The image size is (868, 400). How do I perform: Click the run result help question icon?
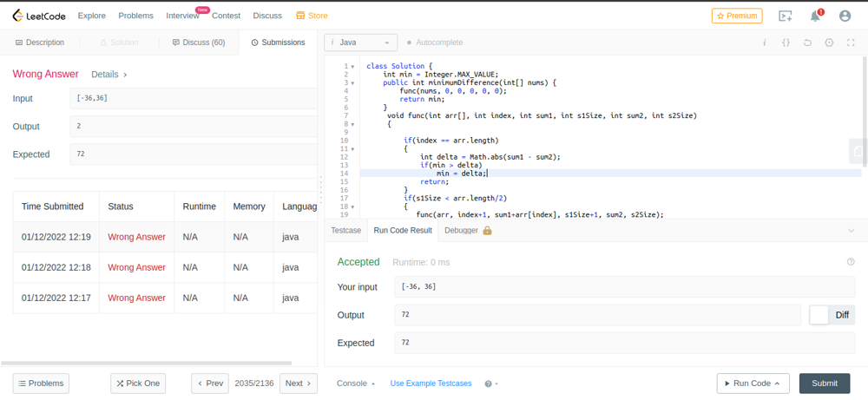pyautogui.click(x=851, y=262)
